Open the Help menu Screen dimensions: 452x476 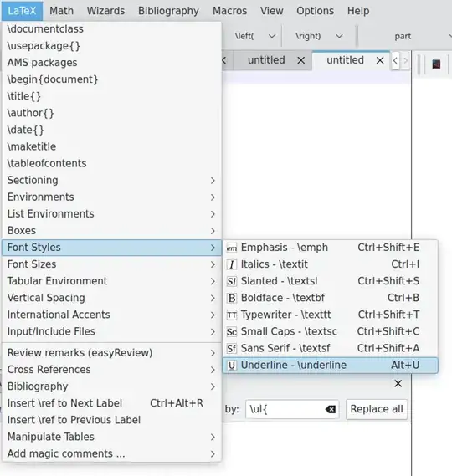point(358,11)
